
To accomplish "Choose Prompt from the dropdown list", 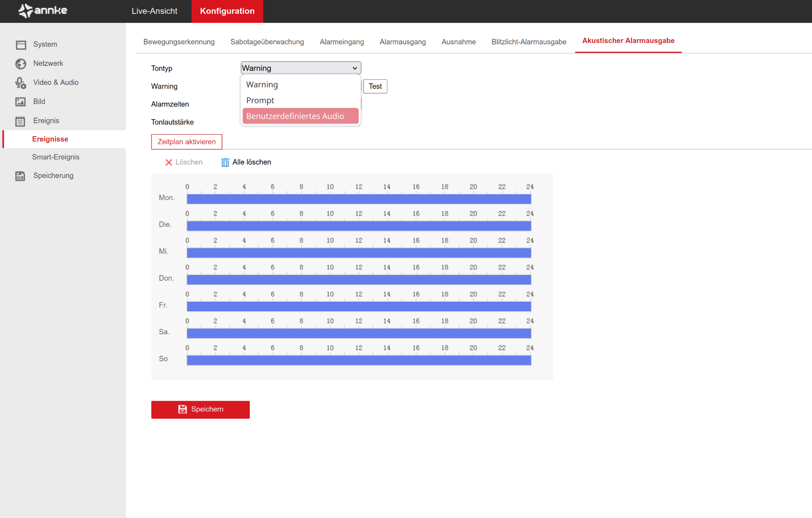I will (260, 100).
